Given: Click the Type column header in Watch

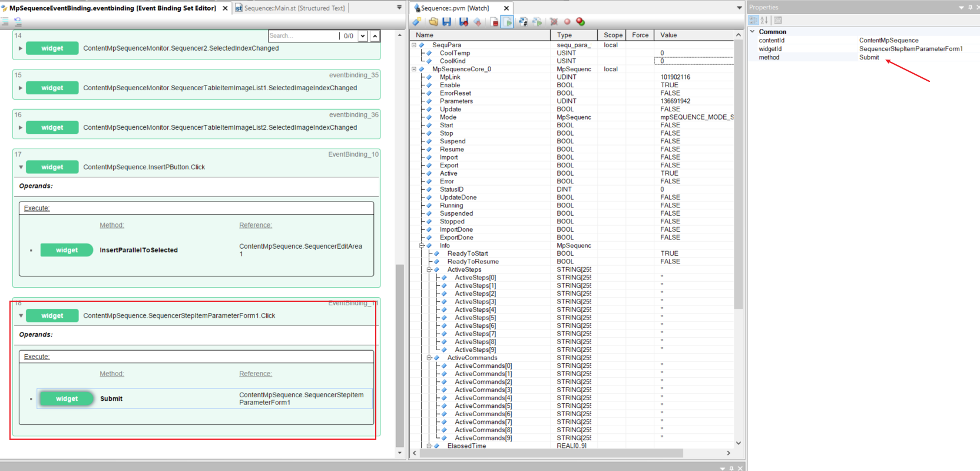Looking at the screenshot, I should coord(574,35).
